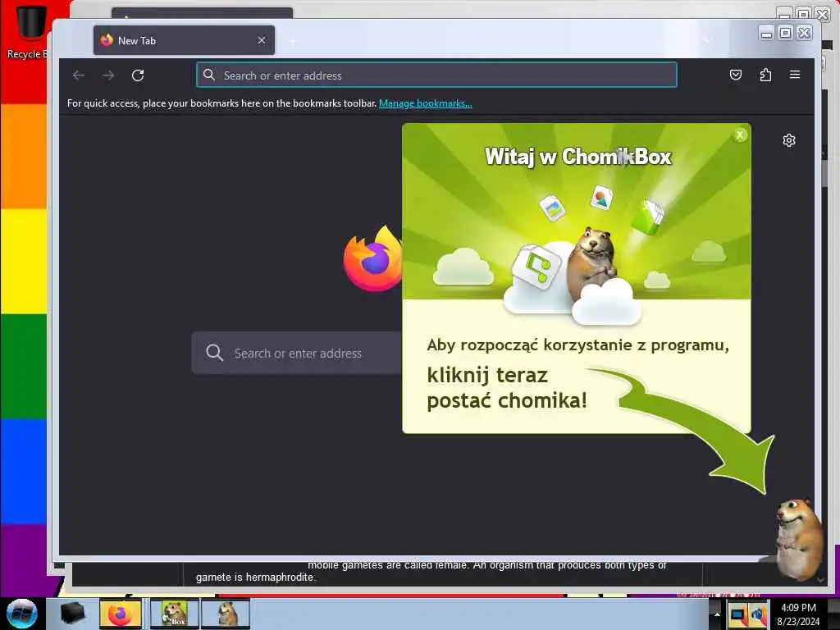This screenshot has height=630, width=840.
Task: Open the Save to Pocket icon
Action: coord(736,75)
